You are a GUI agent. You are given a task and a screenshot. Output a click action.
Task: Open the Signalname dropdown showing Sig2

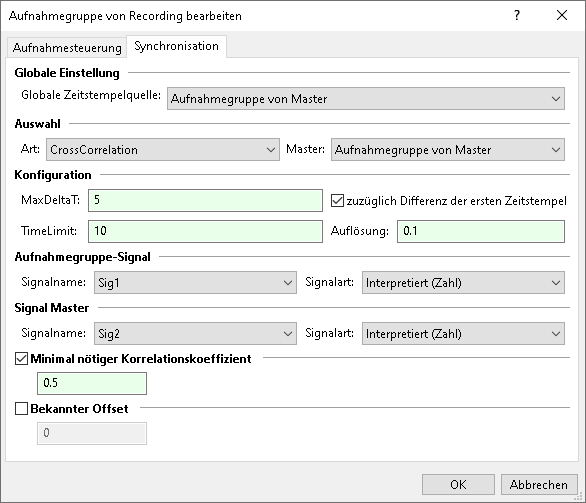195,334
